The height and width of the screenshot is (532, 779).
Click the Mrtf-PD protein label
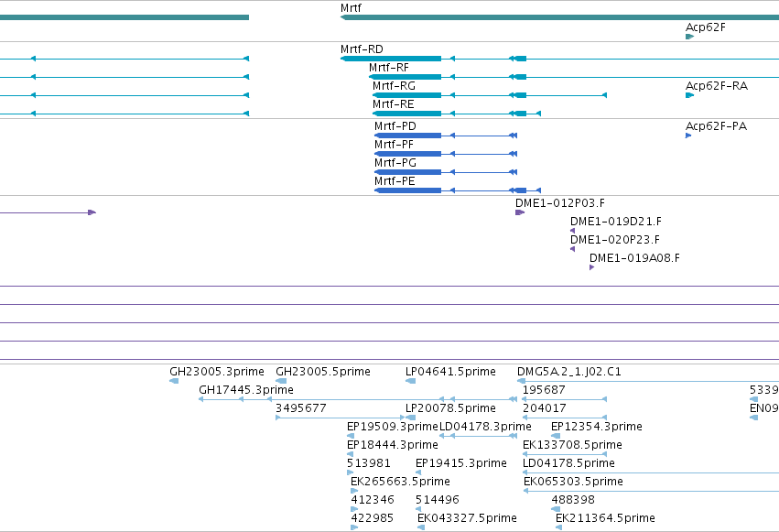(395, 126)
